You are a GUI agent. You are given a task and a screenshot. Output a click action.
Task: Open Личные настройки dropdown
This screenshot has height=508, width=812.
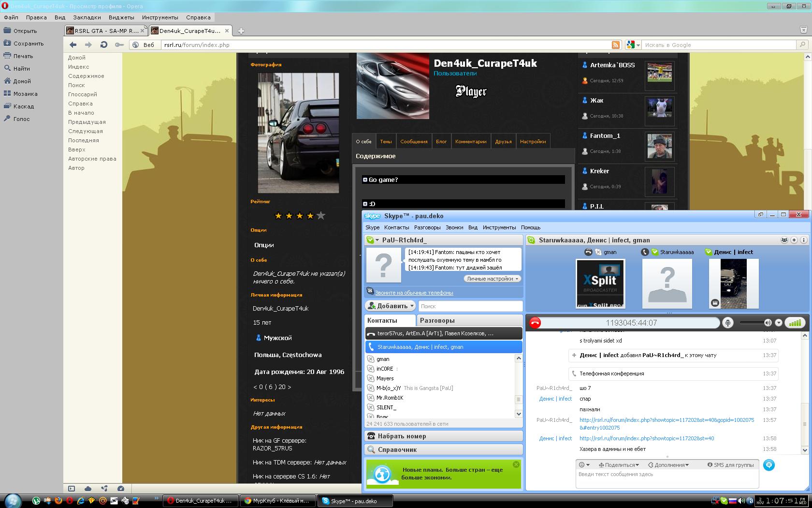click(x=492, y=279)
